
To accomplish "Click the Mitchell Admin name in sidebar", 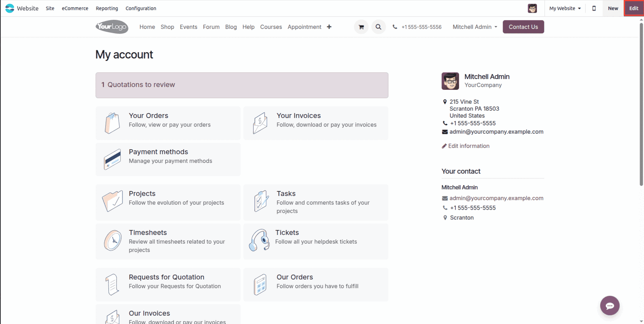I will [x=487, y=77].
